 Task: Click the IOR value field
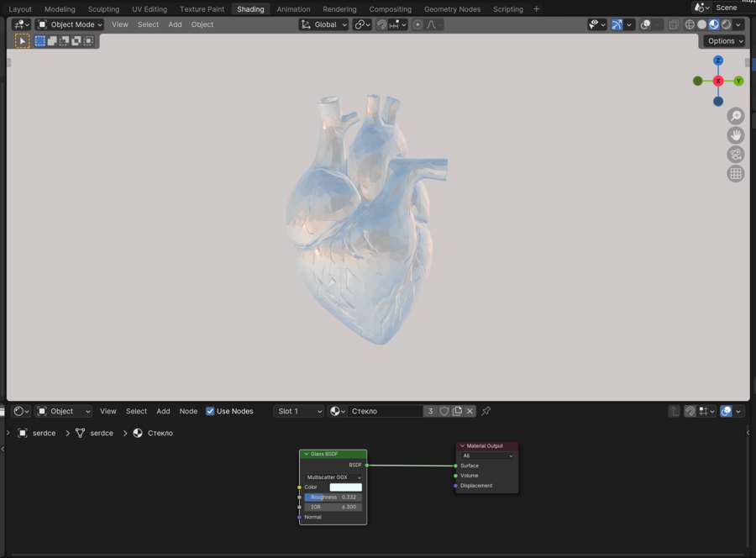[333, 507]
